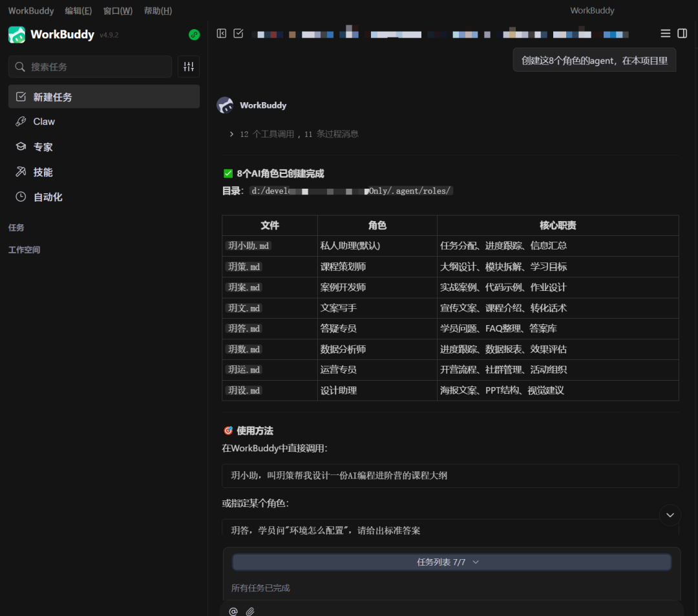Click the new task compose icon in header

tap(238, 34)
